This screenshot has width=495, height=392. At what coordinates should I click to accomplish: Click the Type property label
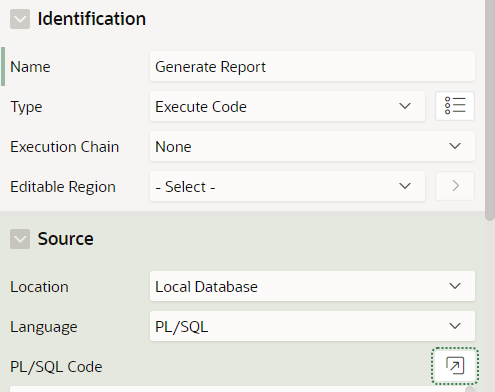tap(26, 107)
